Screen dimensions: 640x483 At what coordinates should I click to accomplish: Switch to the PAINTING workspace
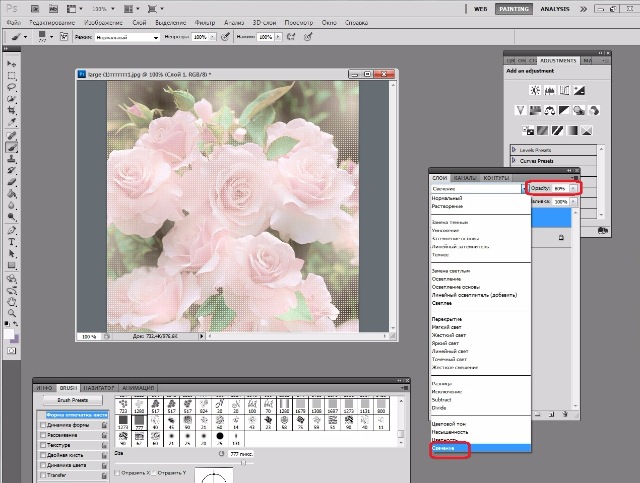pos(515,7)
